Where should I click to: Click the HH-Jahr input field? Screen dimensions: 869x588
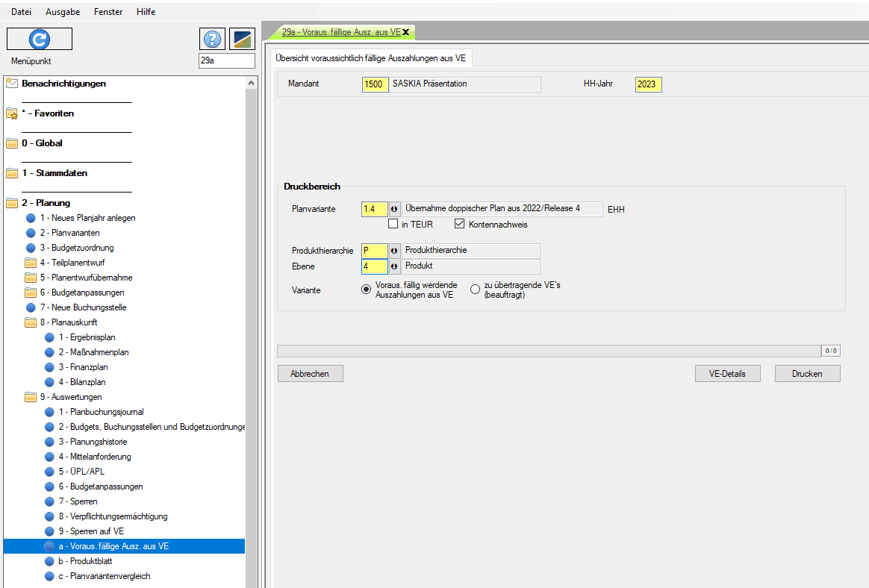648,84
